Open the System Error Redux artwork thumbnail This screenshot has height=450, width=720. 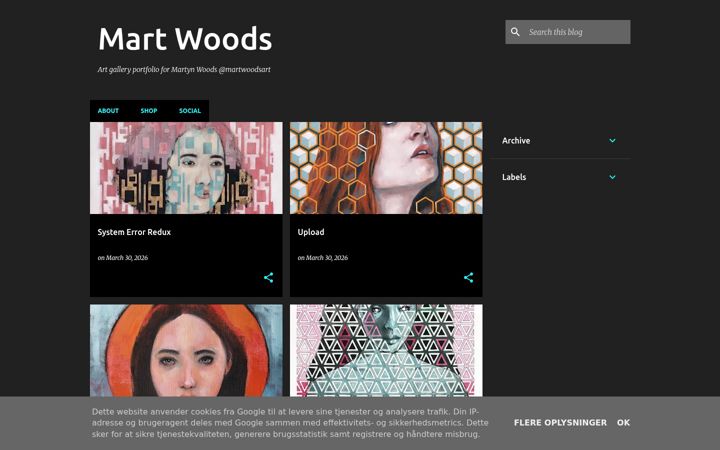tap(186, 168)
